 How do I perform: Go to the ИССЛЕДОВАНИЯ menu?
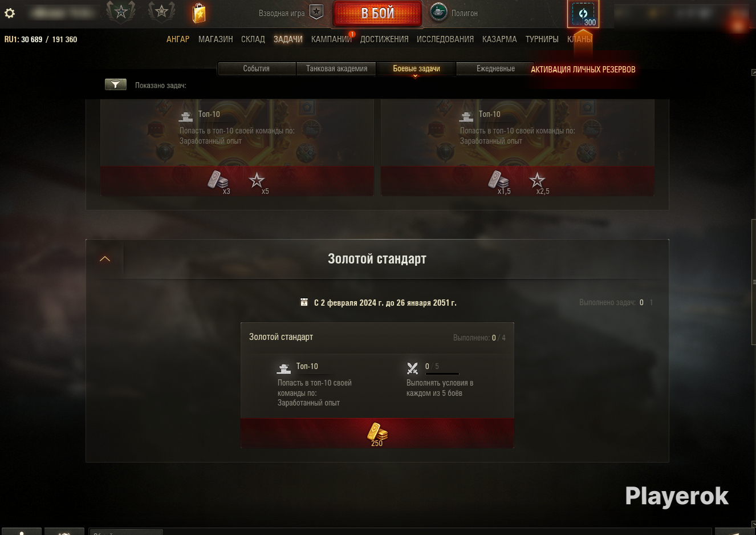pos(445,39)
